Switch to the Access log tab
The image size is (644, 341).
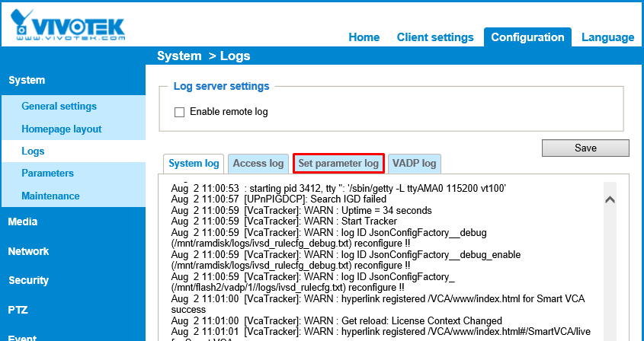(x=258, y=164)
